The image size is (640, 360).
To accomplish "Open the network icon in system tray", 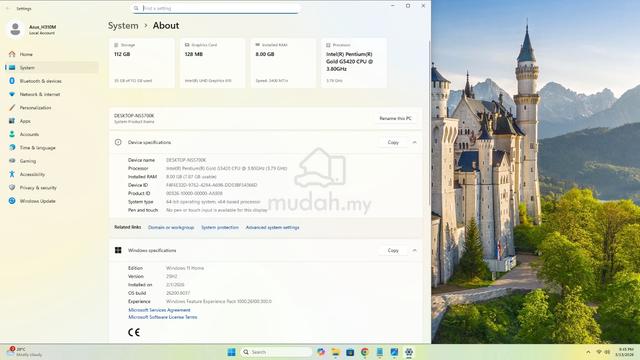I will 599,352.
